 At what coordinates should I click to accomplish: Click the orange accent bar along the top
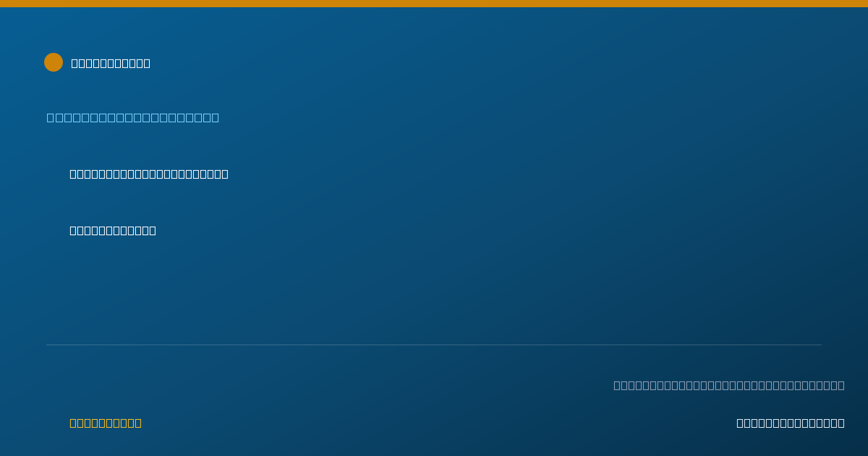pos(434,4)
